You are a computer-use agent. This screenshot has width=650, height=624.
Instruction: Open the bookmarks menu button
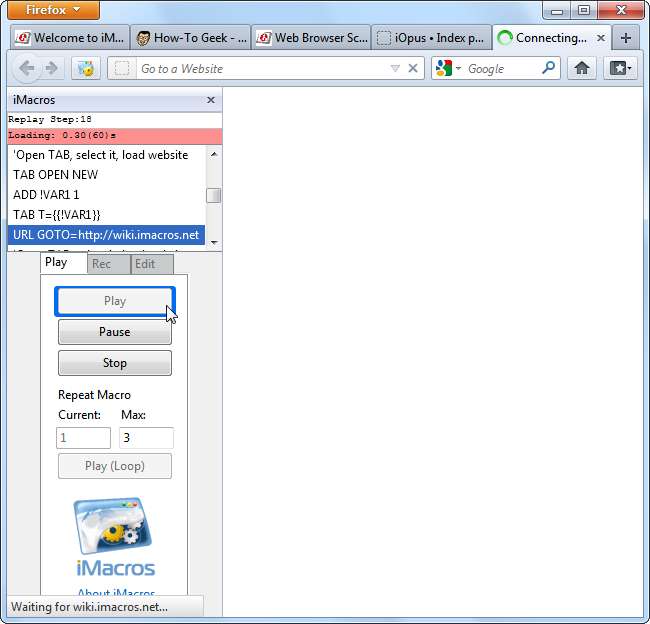[620, 68]
